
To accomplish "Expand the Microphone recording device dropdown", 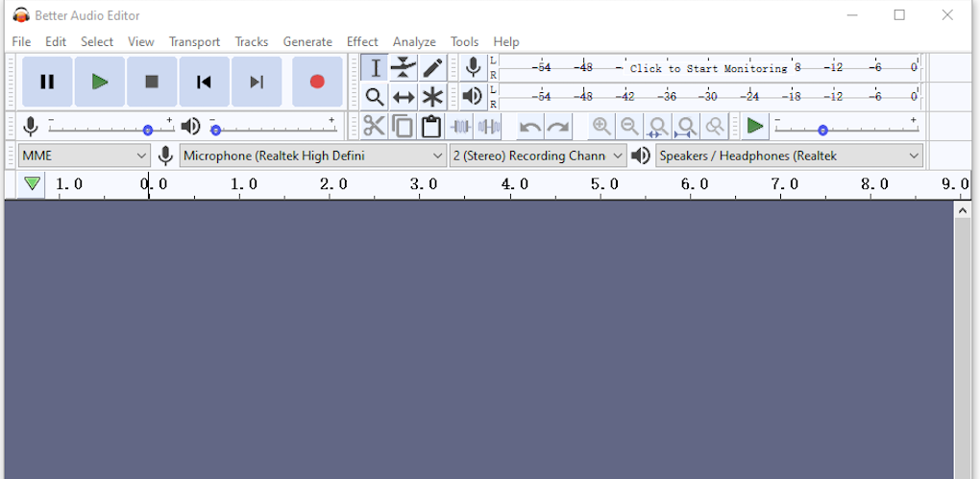I will (x=313, y=156).
